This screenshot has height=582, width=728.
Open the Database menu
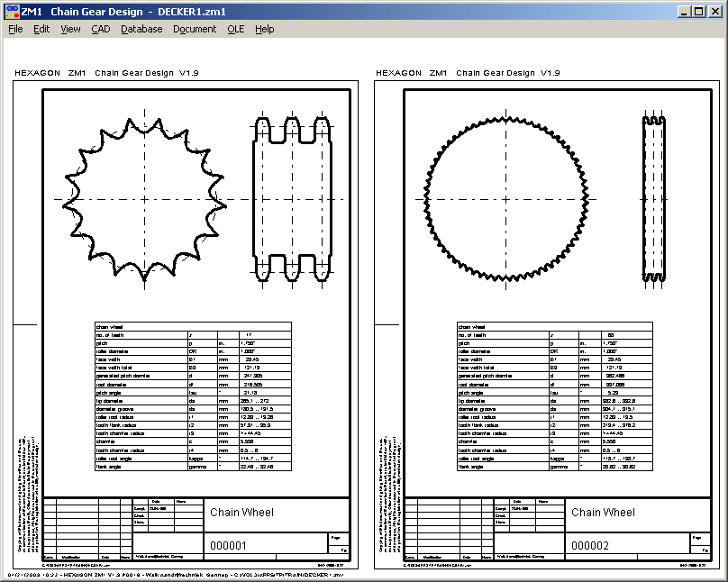tap(141, 29)
